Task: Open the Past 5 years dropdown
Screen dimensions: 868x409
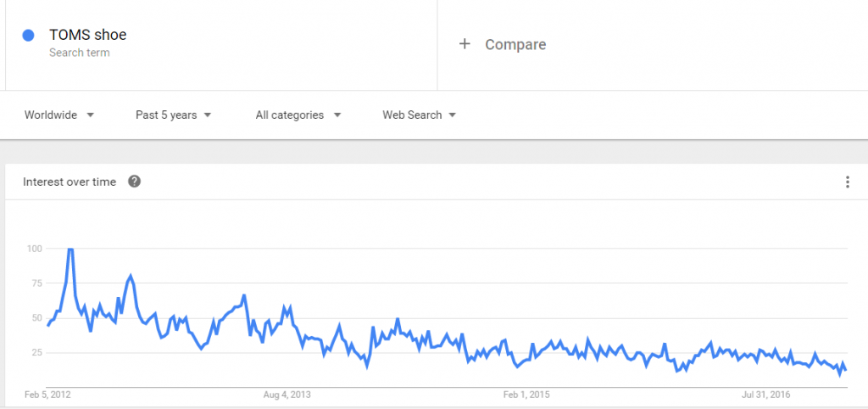Action: (x=173, y=115)
